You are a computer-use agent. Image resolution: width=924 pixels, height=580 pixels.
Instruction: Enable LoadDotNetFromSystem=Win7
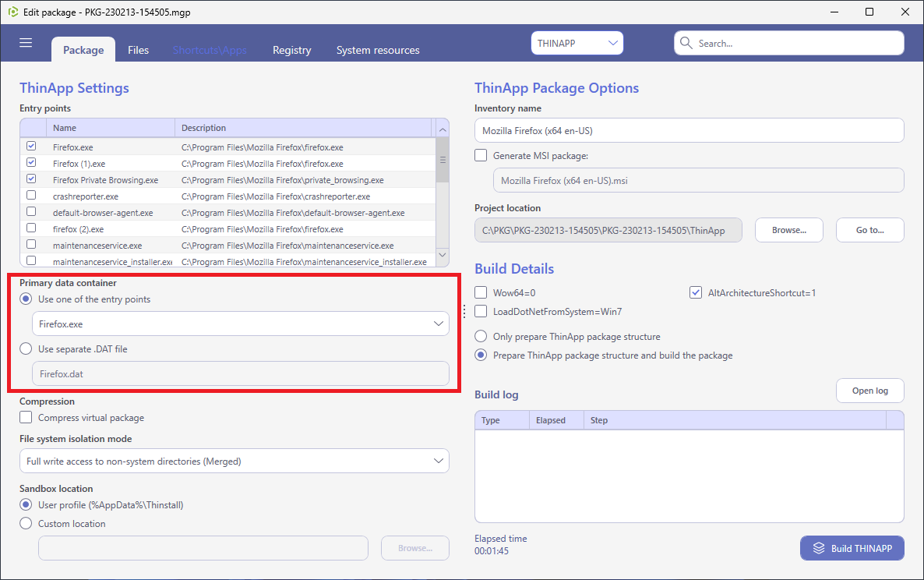[x=481, y=311]
